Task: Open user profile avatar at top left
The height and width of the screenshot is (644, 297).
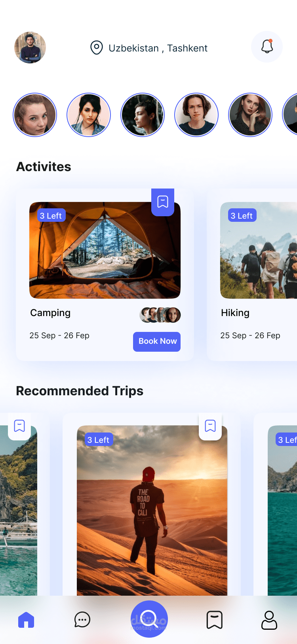Action: coord(30,48)
